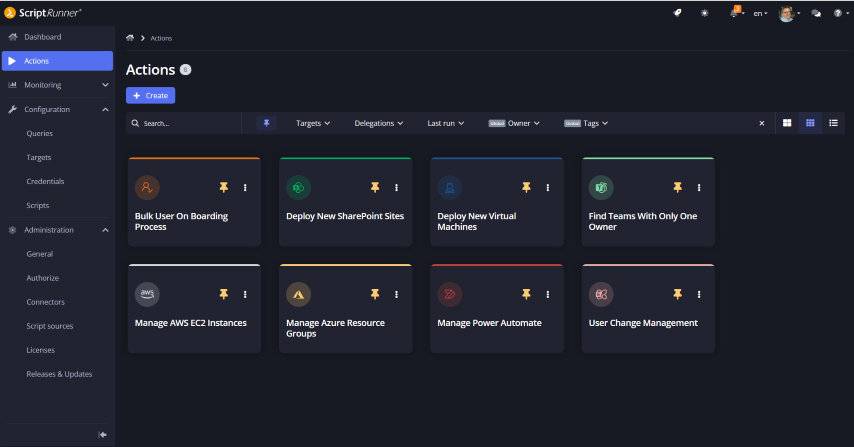The height and width of the screenshot is (447, 854).
Task: Open menu for Deploy New Virtual Machines
Action: click(548, 187)
